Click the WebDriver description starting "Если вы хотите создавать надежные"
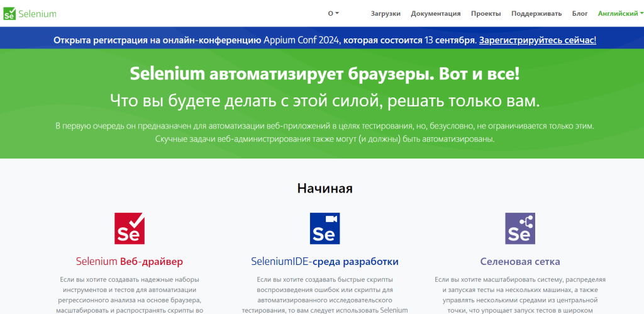 (130, 294)
